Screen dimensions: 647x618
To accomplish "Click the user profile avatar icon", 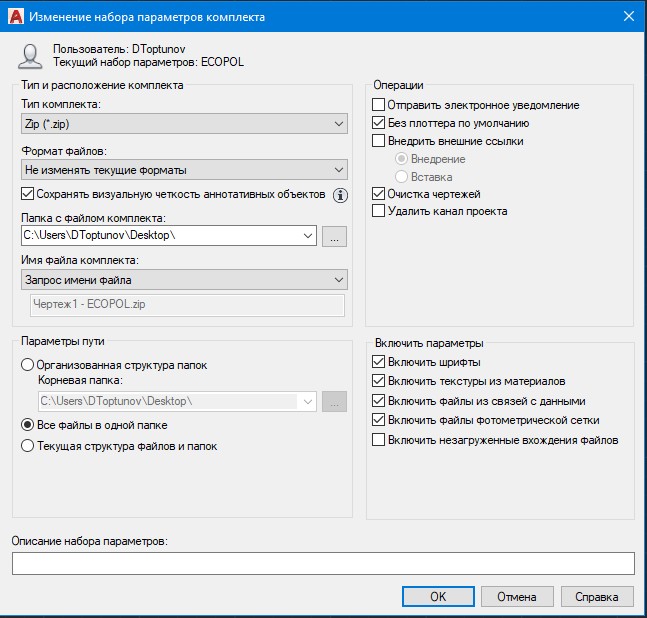I will click(30, 56).
